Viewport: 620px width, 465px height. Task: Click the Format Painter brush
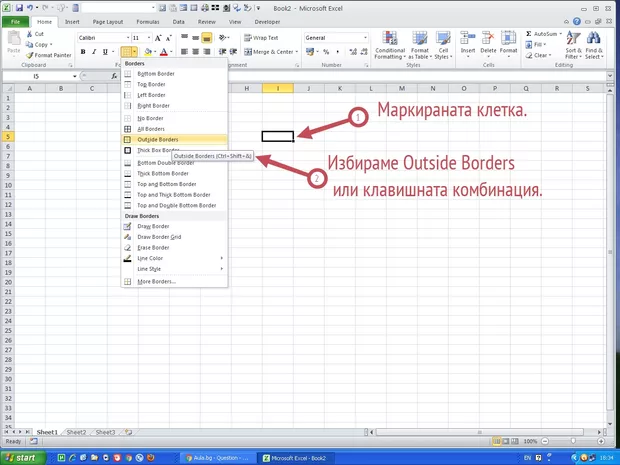coord(32,55)
